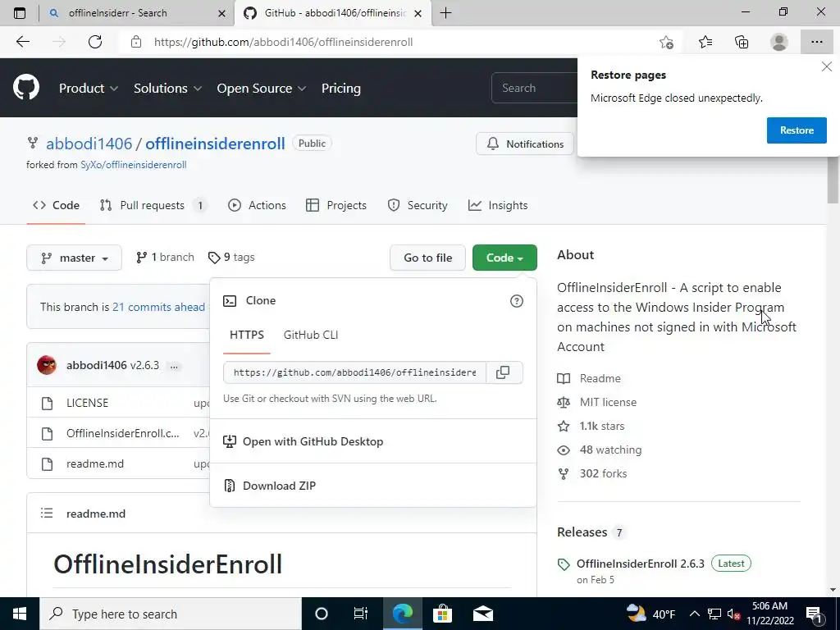The image size is (840, 630).
Task: Click abbodi1406 avatar in commit row
Action: (x=47, y=365)
